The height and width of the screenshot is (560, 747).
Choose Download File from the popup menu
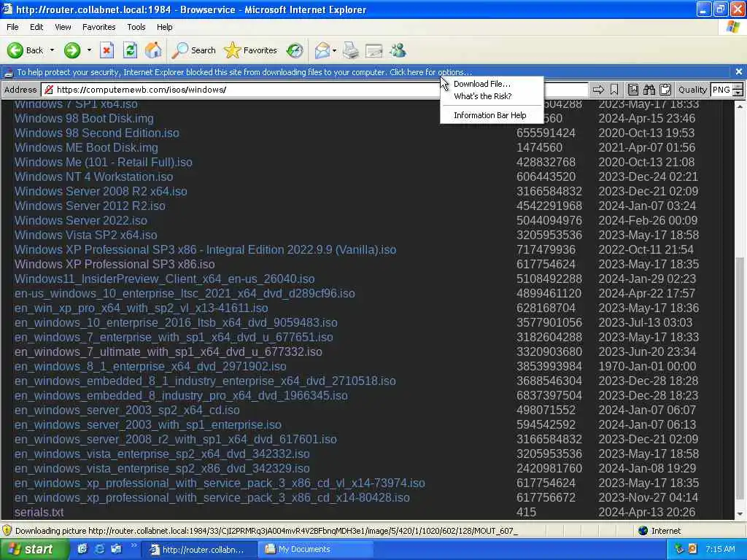tap(492, 84)
